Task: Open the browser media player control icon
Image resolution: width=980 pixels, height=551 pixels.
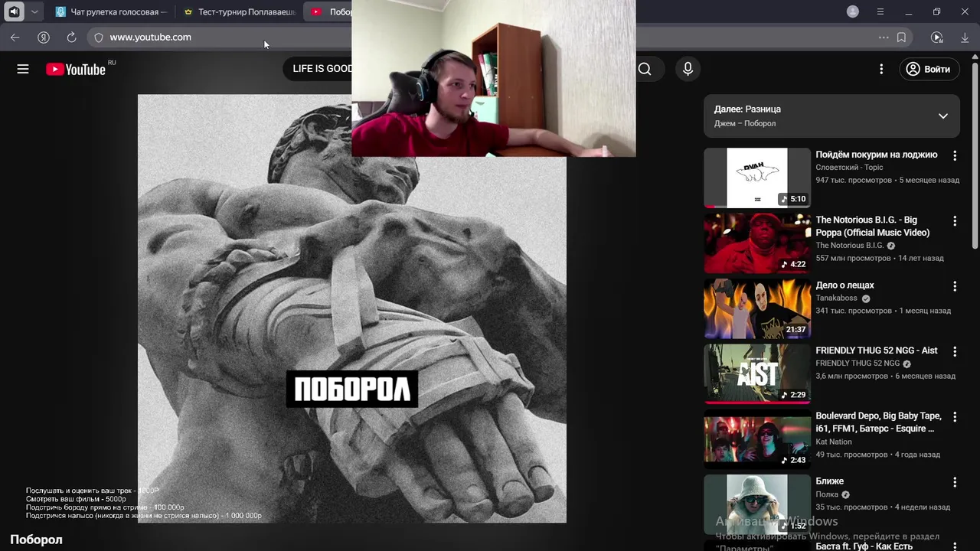Action: (x=936, y=37)
